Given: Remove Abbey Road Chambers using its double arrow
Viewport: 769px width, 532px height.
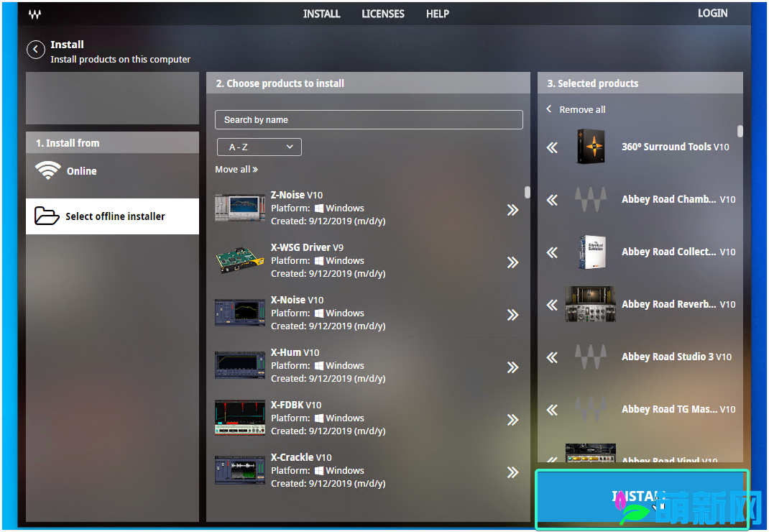Looking at the screenshot, I should point(552,200).
